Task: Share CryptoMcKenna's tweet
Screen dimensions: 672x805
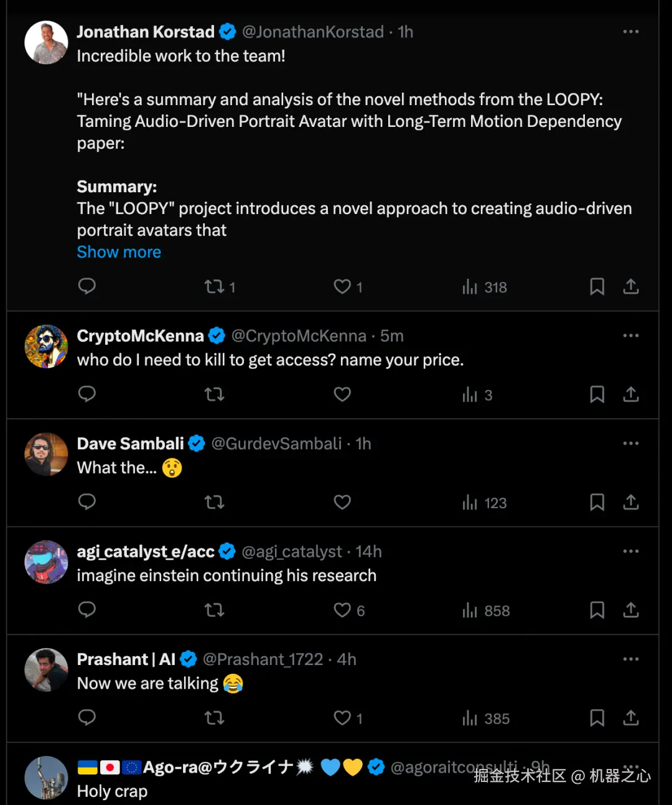Action: coord(631,394)
